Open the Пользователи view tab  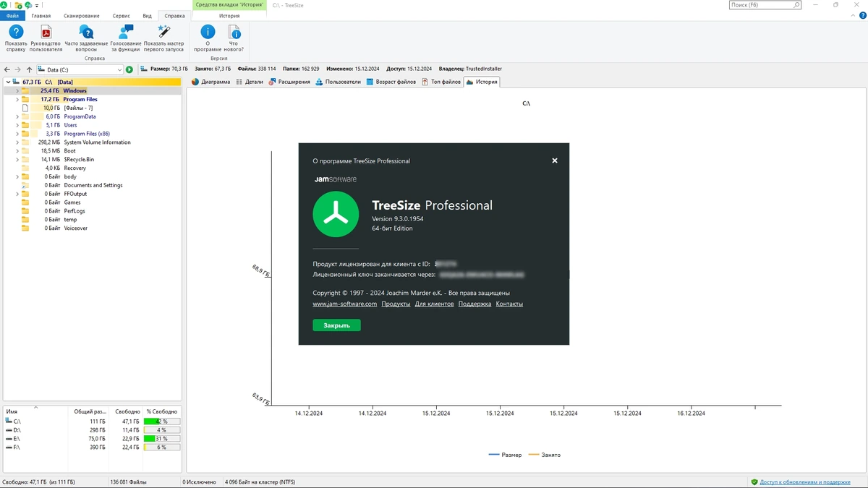(339, 82)
